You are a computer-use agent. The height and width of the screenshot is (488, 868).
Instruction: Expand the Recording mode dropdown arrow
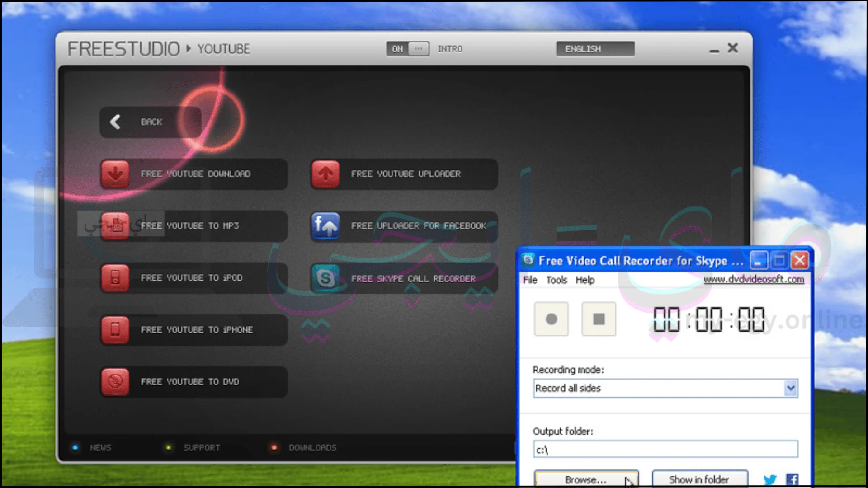[x=790, y=388]
